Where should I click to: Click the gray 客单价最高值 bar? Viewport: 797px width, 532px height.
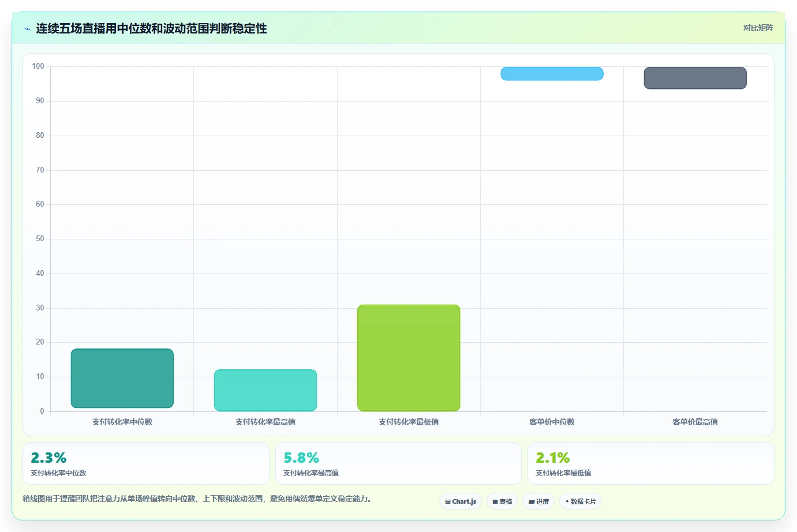[695, 78]
